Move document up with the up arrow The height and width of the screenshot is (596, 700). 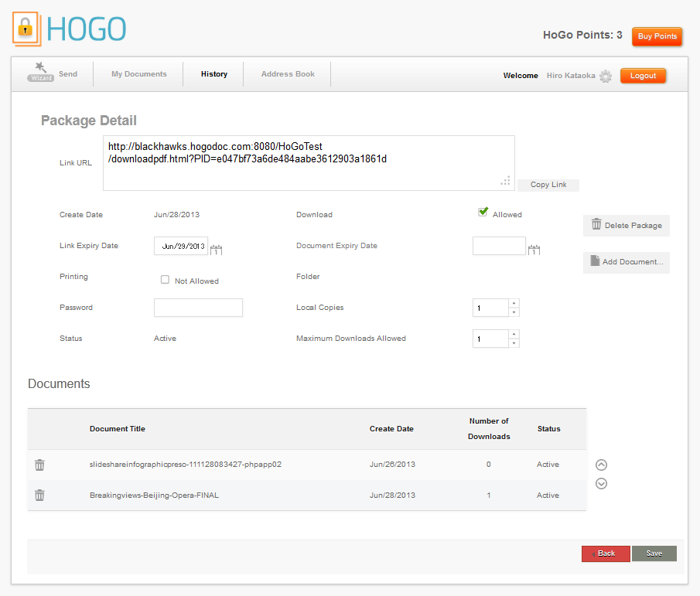tap(601, 465)
